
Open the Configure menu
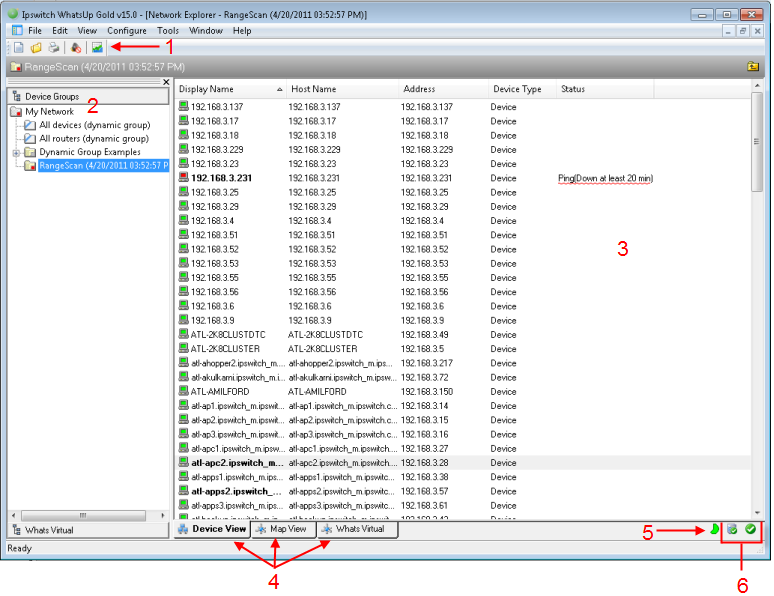pos(127,31)
